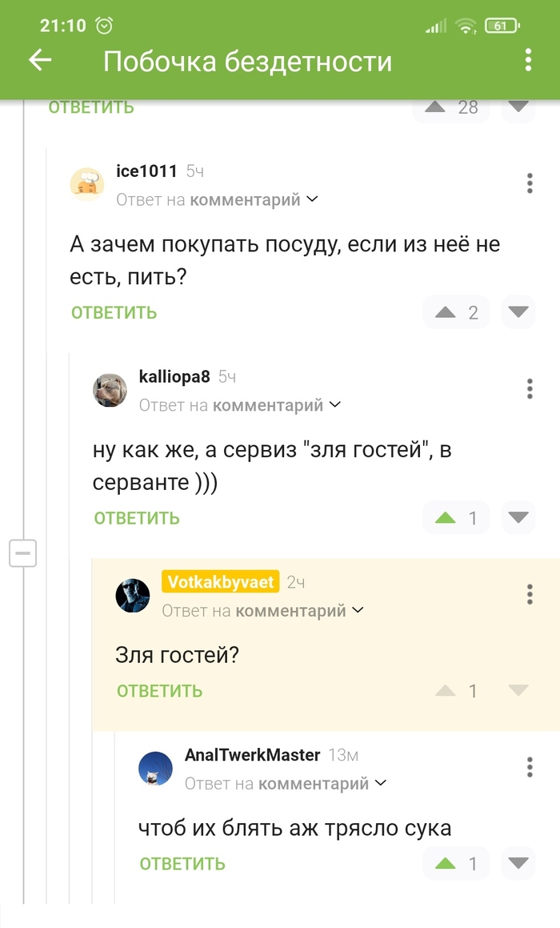Open kalliopa8's avatar picture
The width and height of the screenshot is (560, 928).
point(110,390)
